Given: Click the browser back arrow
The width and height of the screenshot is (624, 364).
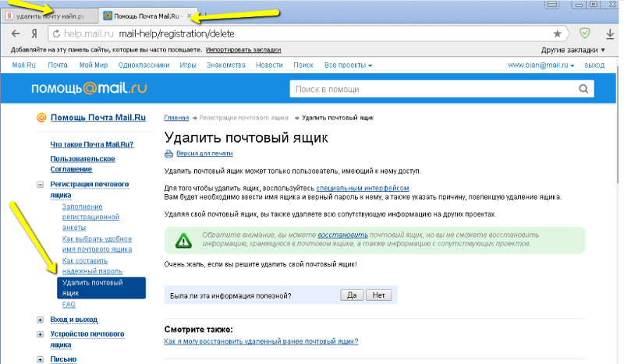Looking at the screenshot, I should (x=16, y=34).
